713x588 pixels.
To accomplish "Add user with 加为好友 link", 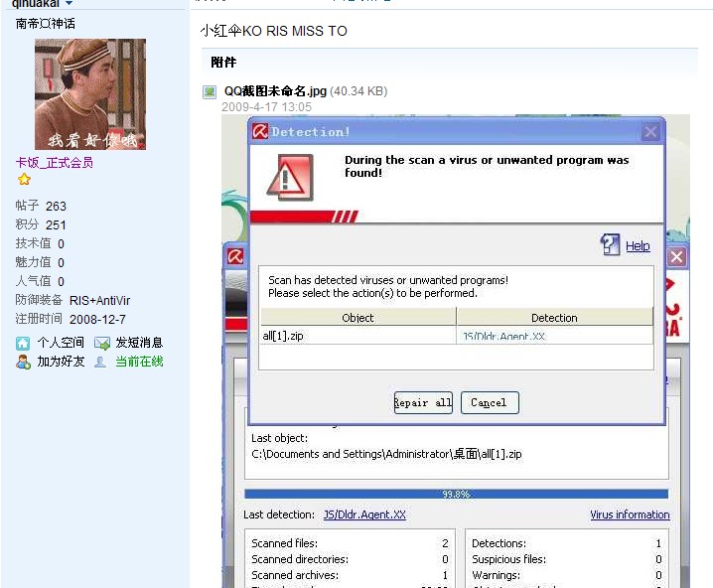I will 61,362.
